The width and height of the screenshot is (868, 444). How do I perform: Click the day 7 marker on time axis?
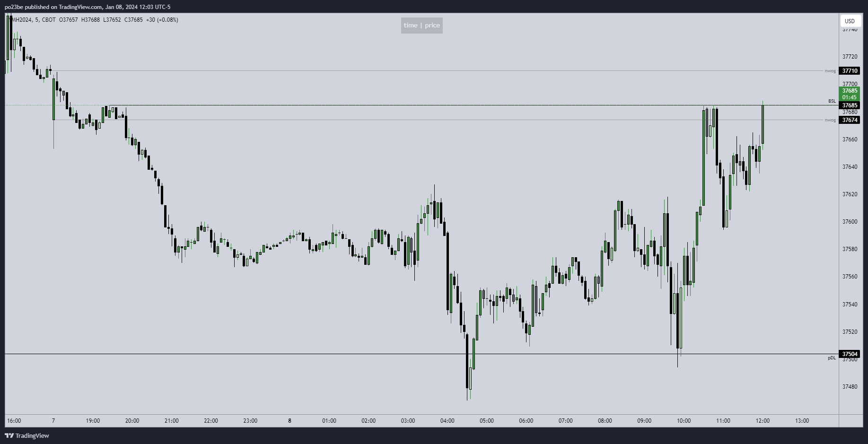point(53,421)
